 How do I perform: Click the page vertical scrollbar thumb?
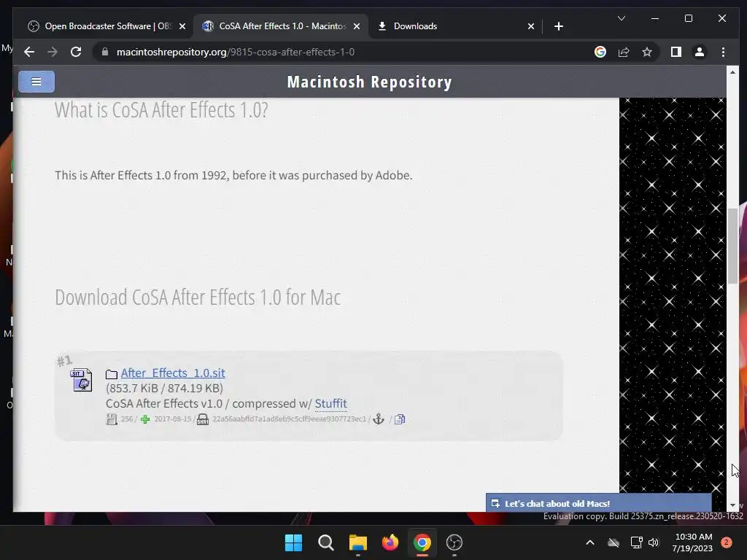click(732, 245)
